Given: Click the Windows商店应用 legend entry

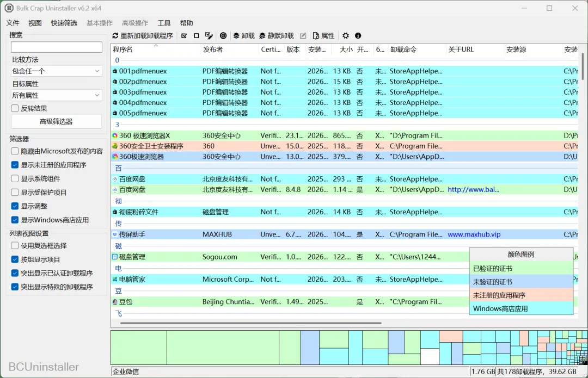Looking at the screenshot, I should 521,309.
